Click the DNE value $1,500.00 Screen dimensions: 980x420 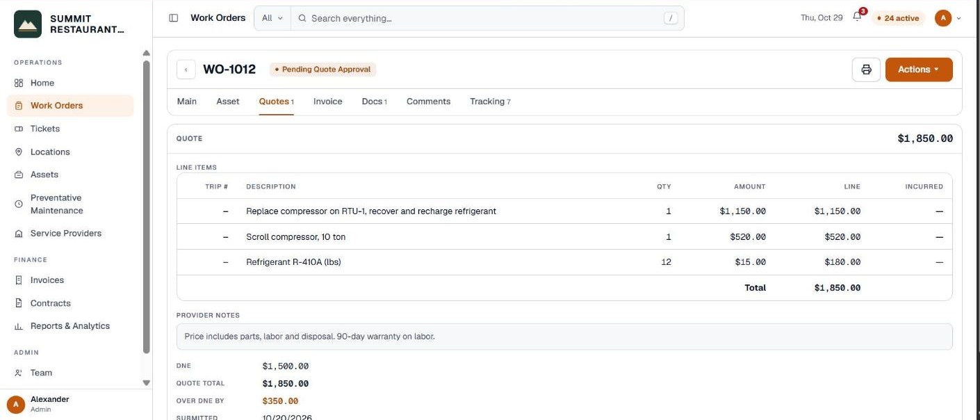point(286,366)
